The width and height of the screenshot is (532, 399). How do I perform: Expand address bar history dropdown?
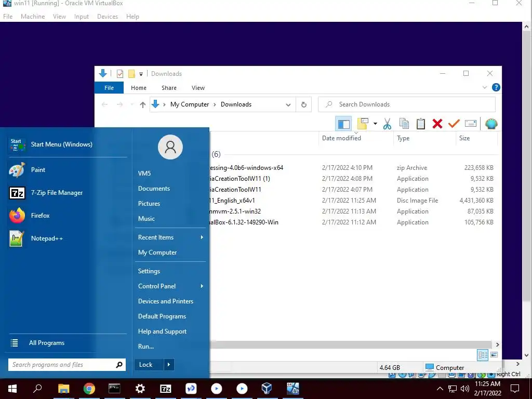pyautogui.click(x=288, y=105)
